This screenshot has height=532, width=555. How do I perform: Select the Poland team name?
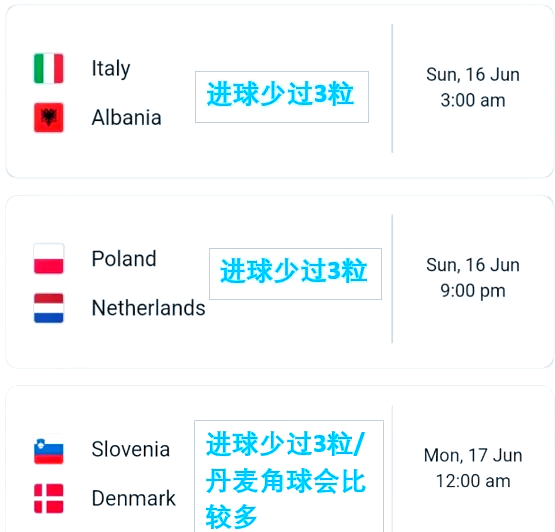[x=124, y=258]
